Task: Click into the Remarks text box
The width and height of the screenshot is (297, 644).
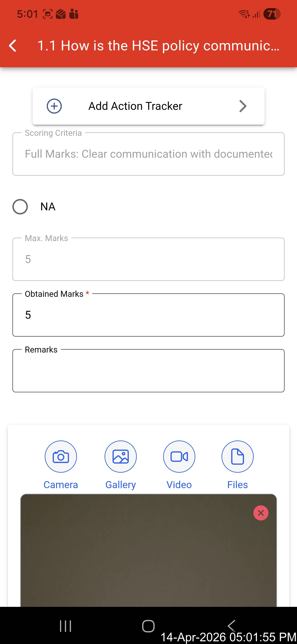Action: [x=148, y=371]
